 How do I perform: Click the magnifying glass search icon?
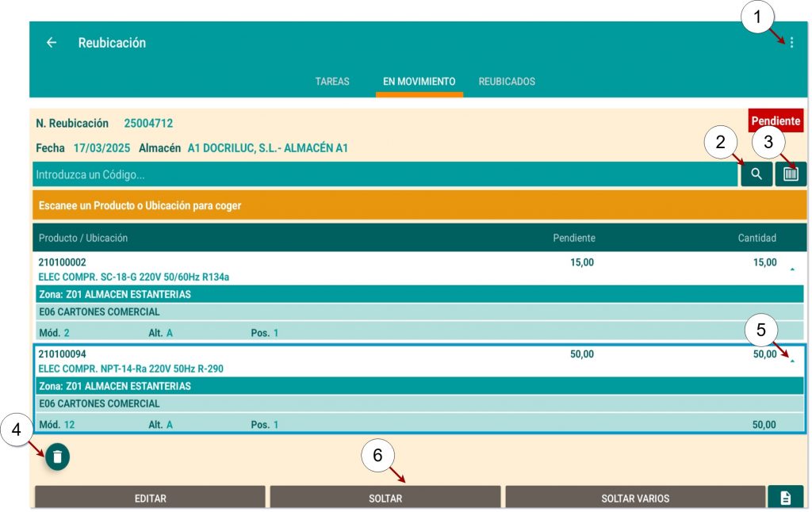click(x=756, y=174)
